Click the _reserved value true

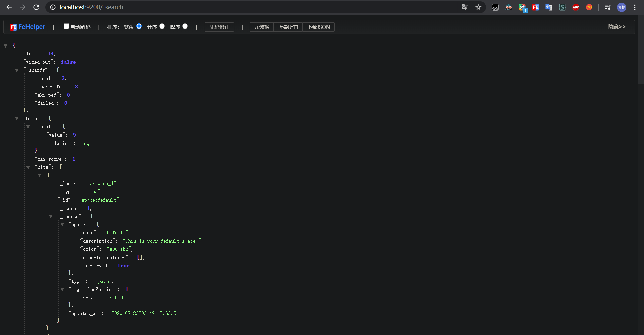tap(124, 266)
